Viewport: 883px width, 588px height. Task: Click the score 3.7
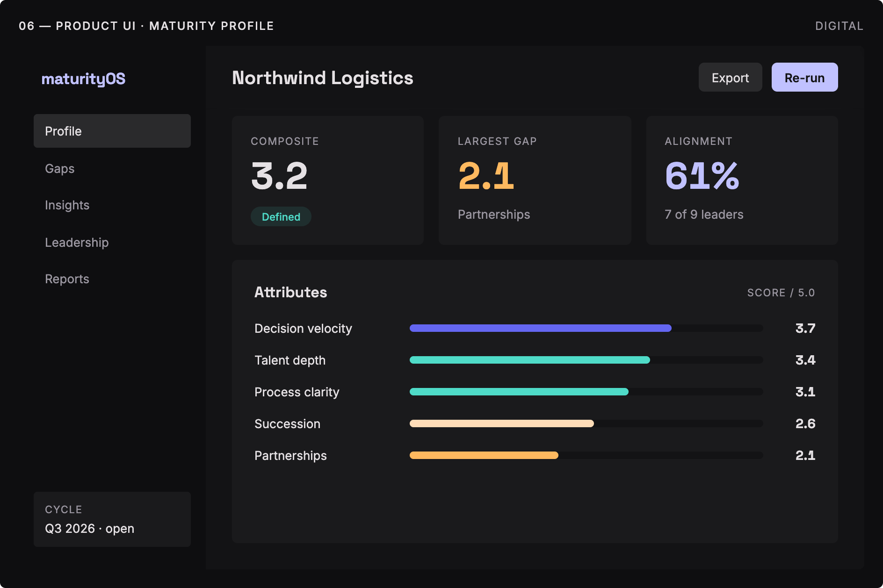pyautogui.click(x=805, y=329)
